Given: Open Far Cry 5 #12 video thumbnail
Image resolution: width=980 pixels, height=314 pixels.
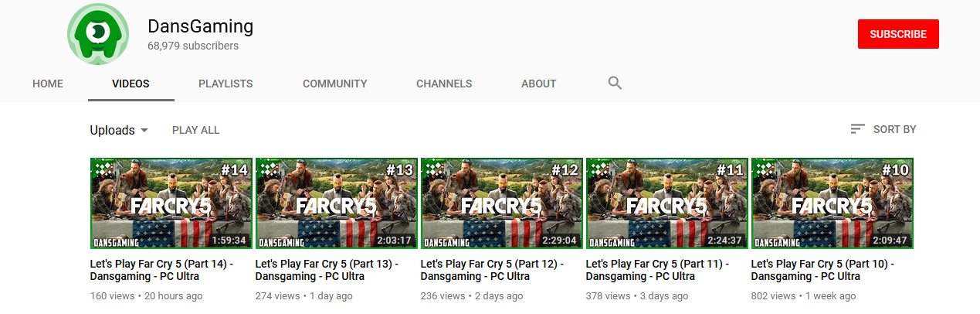Looking at the screenshot, I should (x=502, y=203).
